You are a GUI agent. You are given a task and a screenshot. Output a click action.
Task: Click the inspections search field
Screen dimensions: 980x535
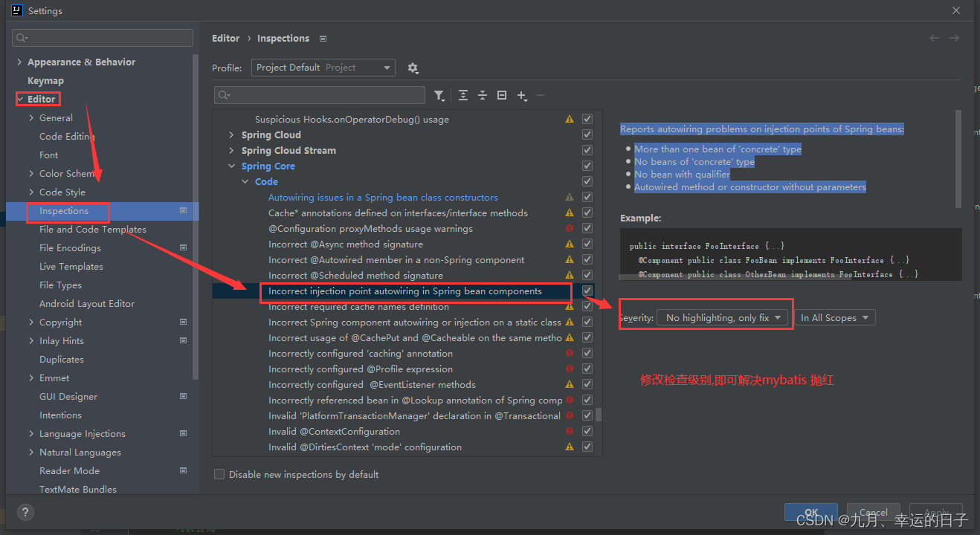click(x=320, y=95)
